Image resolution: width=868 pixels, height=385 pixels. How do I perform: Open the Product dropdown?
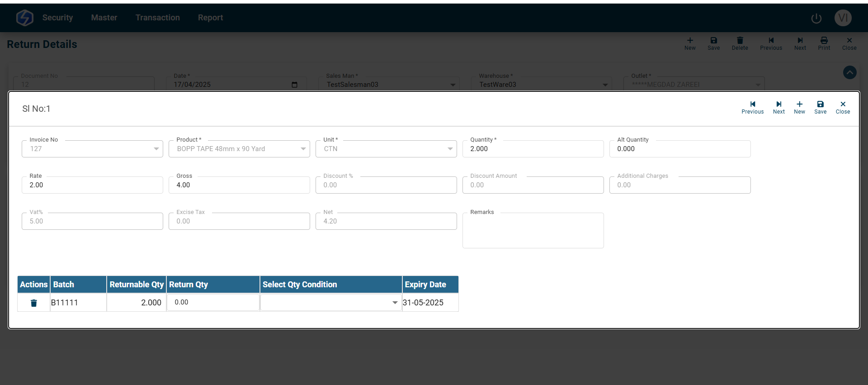click(x=303, y=149)
